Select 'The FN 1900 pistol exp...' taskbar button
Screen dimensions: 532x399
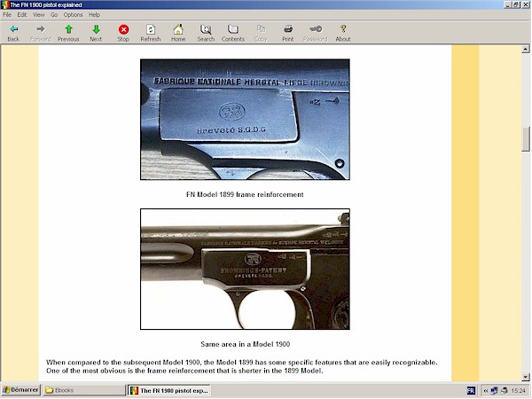pos(169,390)
